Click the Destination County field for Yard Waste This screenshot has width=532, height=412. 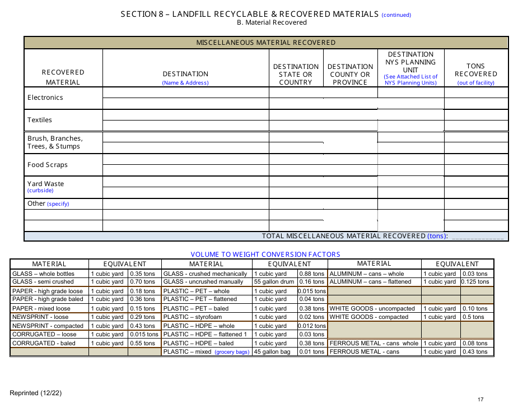350,187
